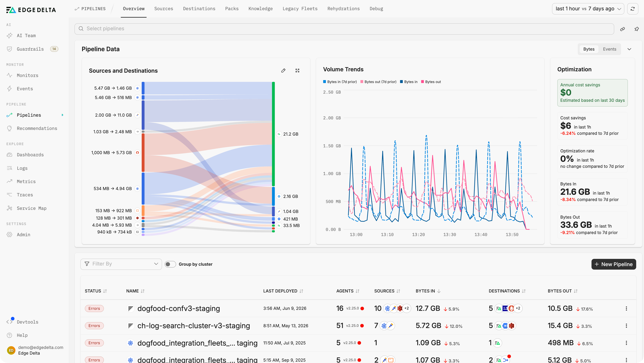Click the refresh icon button in the header
Image resolution: width=644 pixels, height=363 pixels.
[632, 9]
